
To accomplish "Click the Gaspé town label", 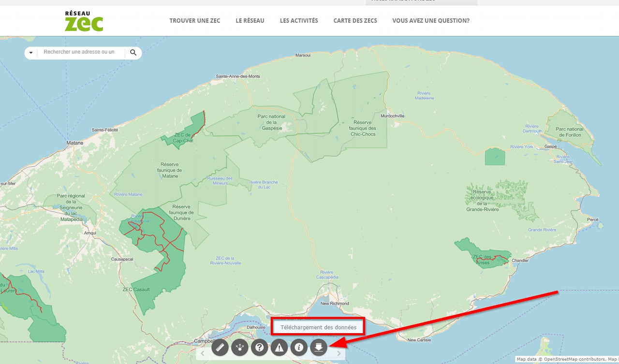I will point(551,146).
